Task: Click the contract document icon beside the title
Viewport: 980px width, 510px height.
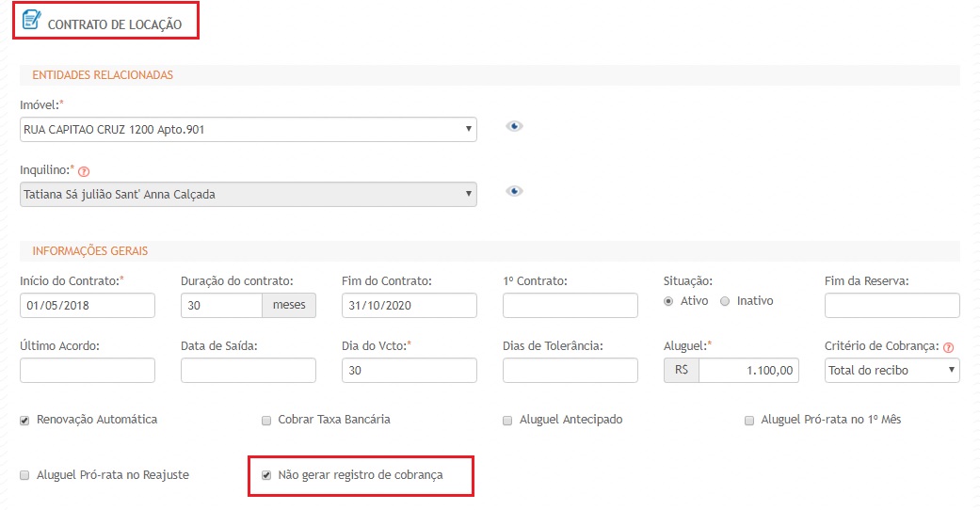Action: [x=31, y=20]
